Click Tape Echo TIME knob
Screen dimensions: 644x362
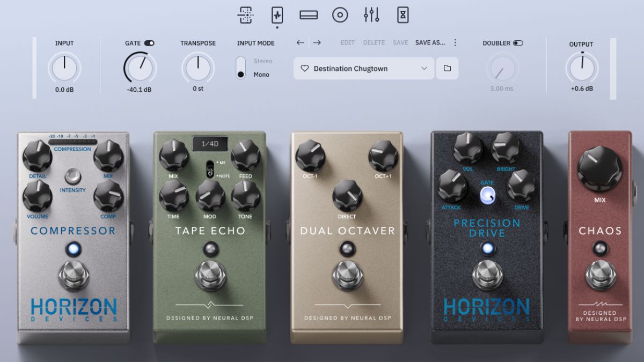(174, 195)
